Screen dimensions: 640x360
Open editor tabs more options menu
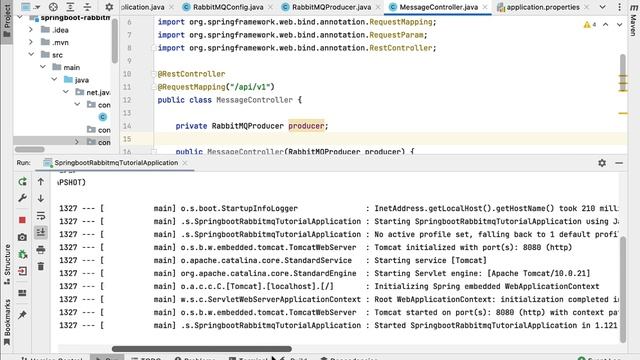coord(620,7)
